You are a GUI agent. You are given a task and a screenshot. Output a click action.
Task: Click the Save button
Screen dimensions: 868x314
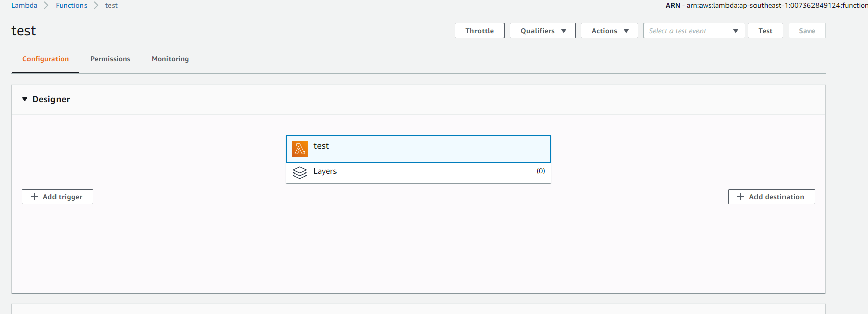click(x=807, y=31)
